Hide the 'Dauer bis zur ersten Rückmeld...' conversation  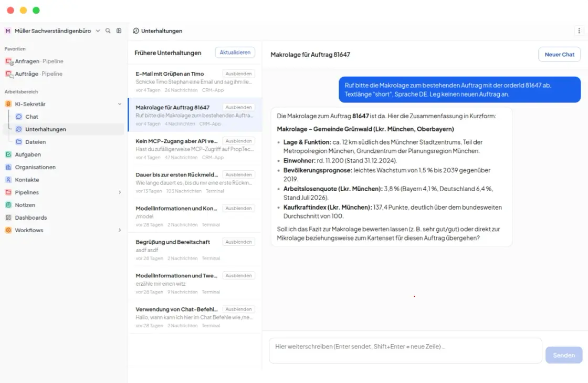(x=238, y=175)
